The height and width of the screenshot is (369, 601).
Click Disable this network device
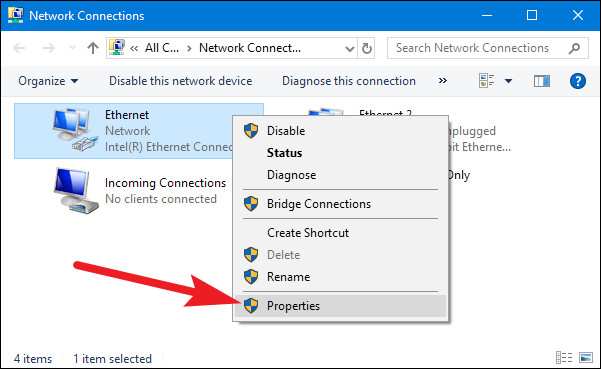(x=181, y=81)
